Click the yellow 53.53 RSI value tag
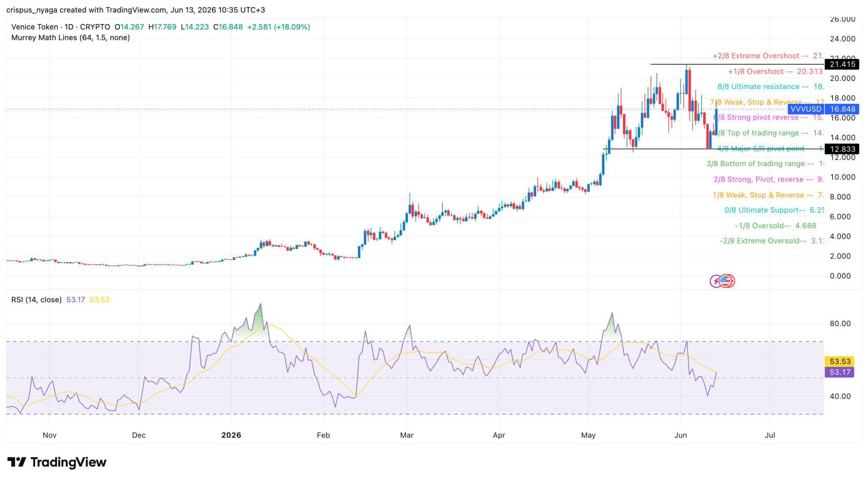 (x=840, y=361)
